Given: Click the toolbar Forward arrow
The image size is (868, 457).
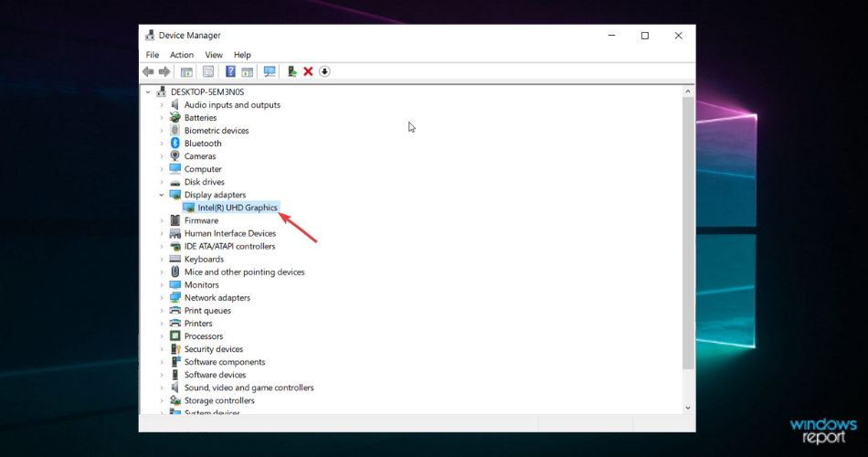Looking at the screenshot, I should point(164,71).
